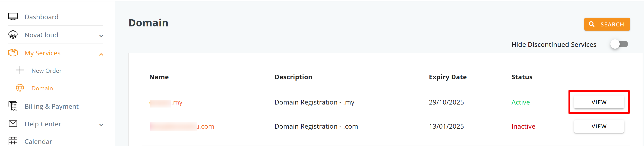View the active .my domain
Screen dimensions: 644x146
(x=599, y=102)
